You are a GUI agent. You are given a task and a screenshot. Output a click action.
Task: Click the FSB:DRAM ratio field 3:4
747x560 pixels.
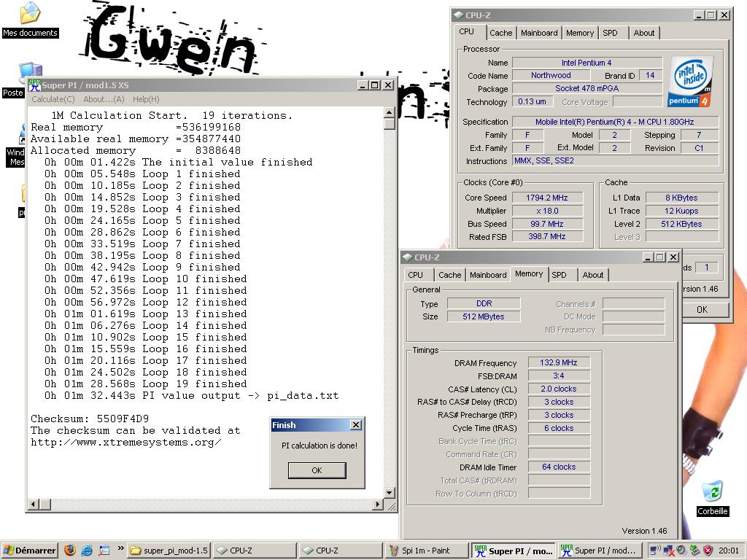[559, 376]
